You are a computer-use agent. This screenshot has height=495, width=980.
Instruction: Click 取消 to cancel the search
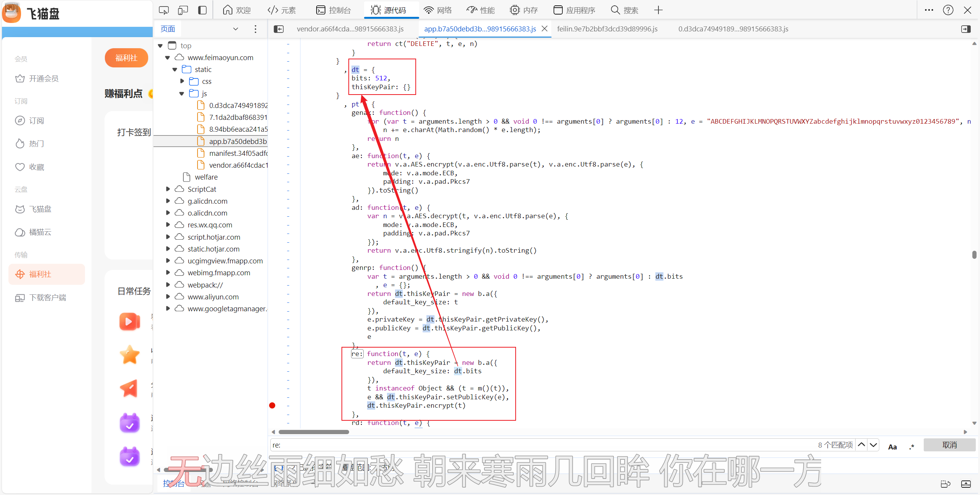949,445
